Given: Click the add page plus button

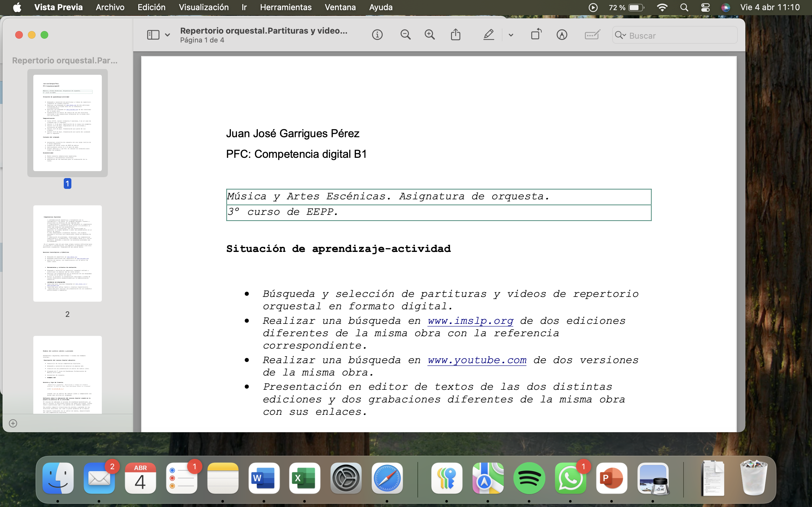Looking at the screenshot, I should pos(13,423).
